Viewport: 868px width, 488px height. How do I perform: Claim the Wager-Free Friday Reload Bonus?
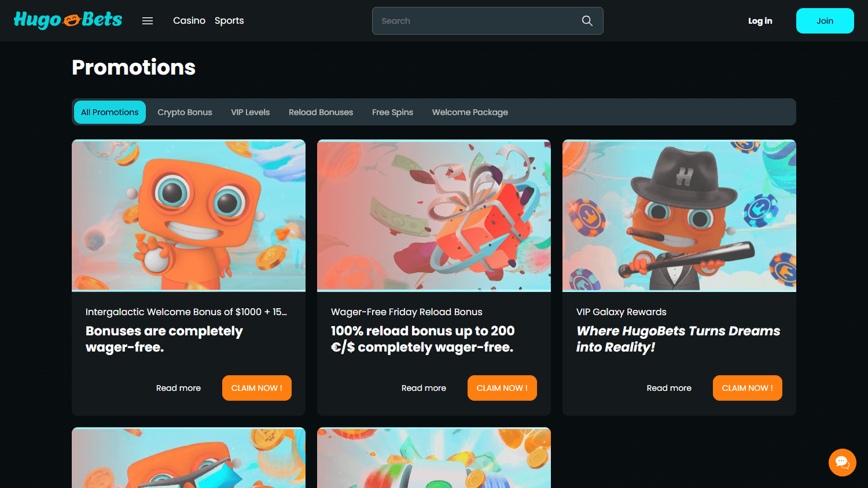tap(502, 388)
